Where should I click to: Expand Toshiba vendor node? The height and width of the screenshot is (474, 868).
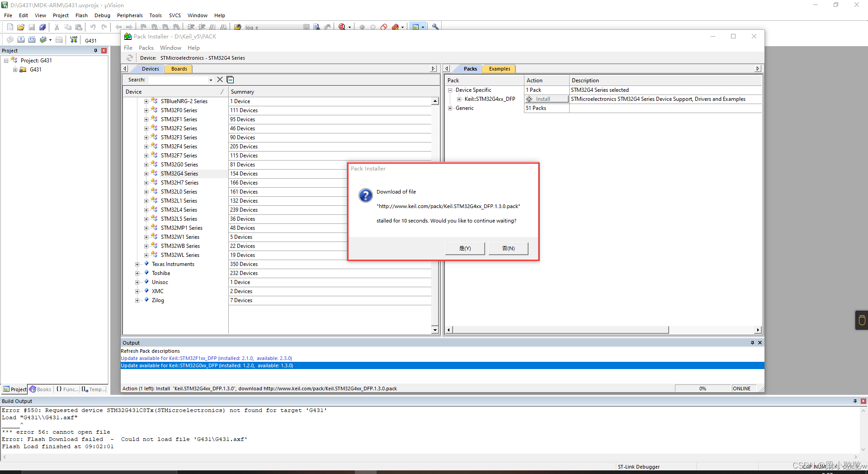137,273
